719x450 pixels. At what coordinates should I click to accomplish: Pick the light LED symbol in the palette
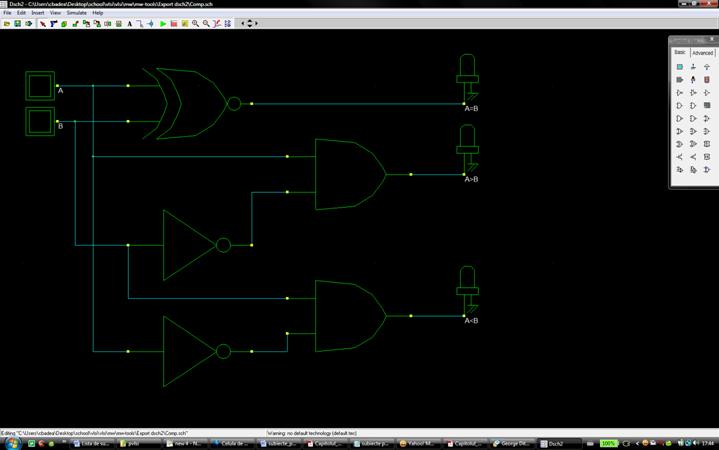click(693, 80)
